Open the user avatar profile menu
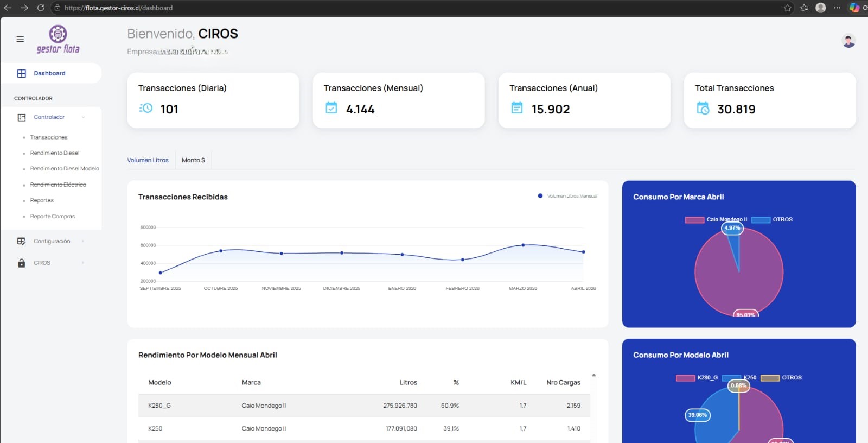This screenshot has height=443, width=868. (x=848, y=41)
